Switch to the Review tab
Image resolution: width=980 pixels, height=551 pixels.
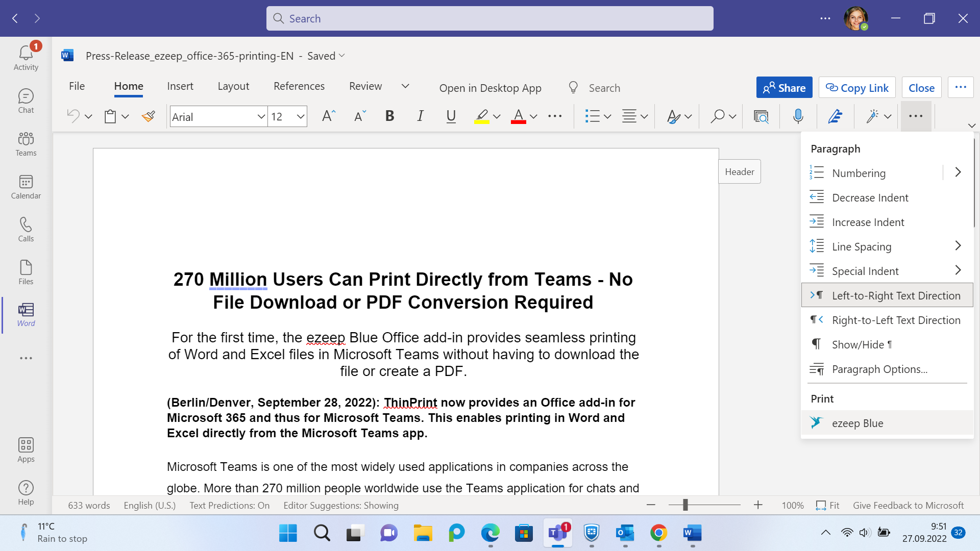tap(365, 86)
